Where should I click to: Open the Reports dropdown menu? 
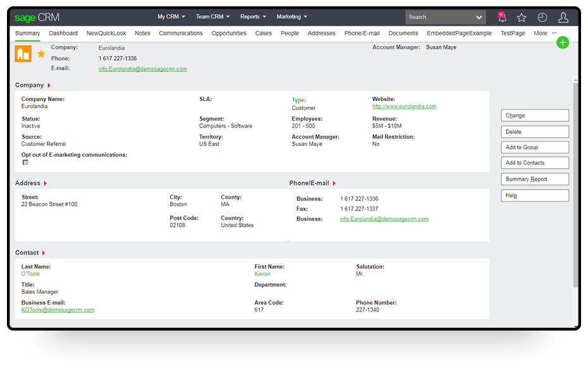click(253, 16)
